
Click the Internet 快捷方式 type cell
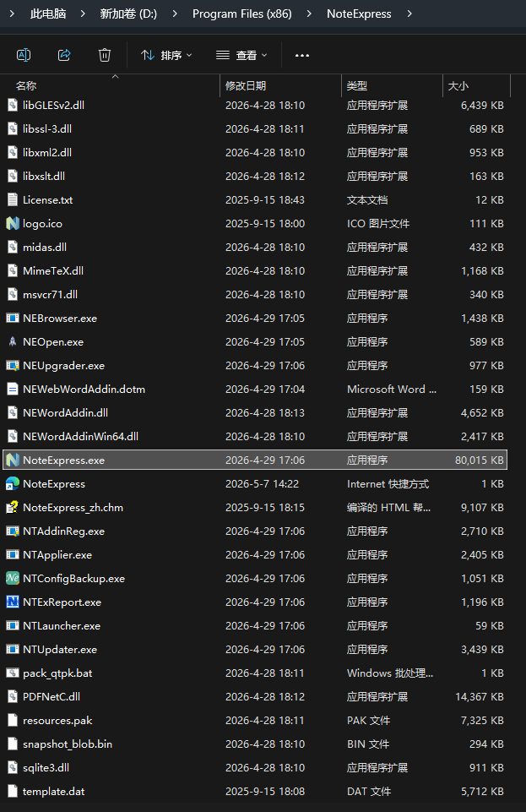(x=388, y=483)
